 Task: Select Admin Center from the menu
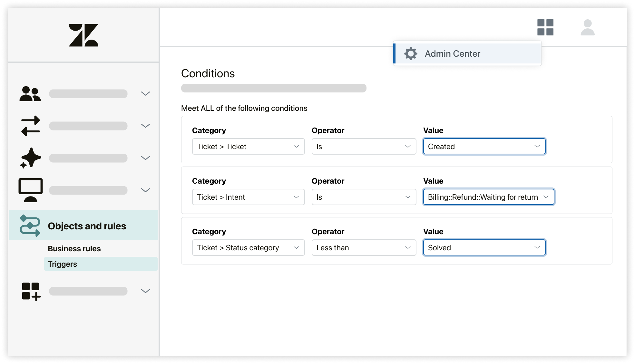click(x=452, y=53)
